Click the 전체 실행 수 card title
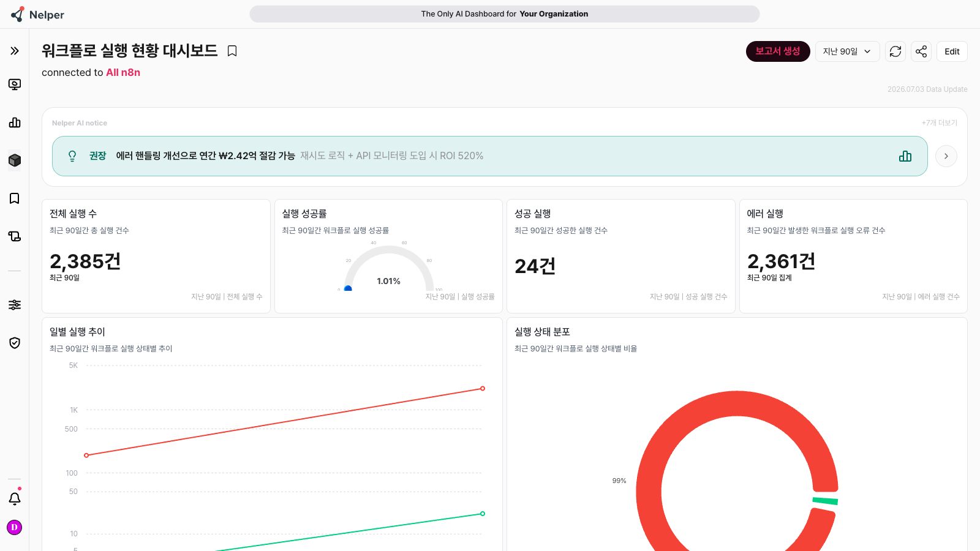 [x=73, y=214]
